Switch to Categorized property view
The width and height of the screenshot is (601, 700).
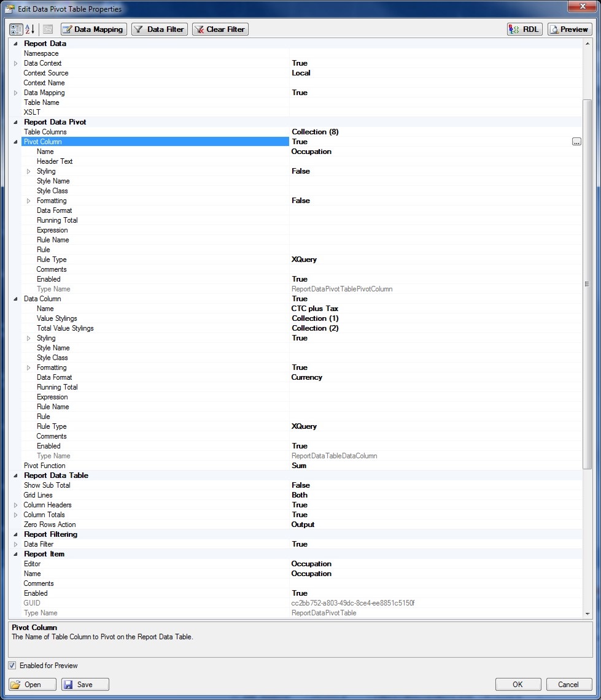tap(16, 29)
